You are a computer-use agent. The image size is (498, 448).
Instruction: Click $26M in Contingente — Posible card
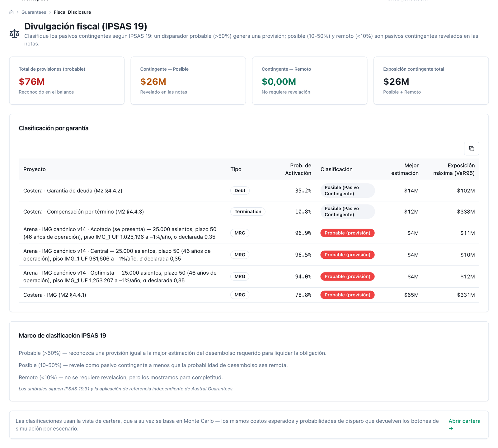click(x=153, y=82)
